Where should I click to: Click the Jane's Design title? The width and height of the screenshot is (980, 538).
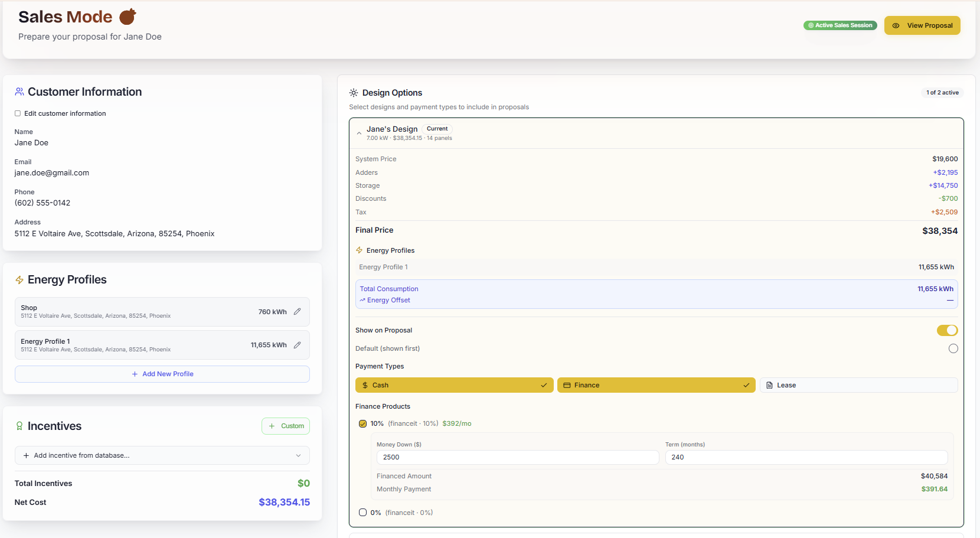(392, 129)
